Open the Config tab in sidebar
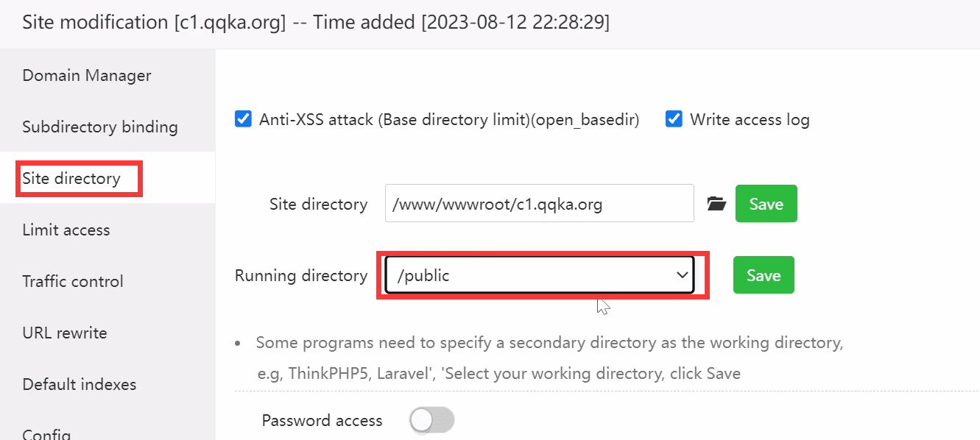This screenshot has width=980, height=440. point(47,433)
